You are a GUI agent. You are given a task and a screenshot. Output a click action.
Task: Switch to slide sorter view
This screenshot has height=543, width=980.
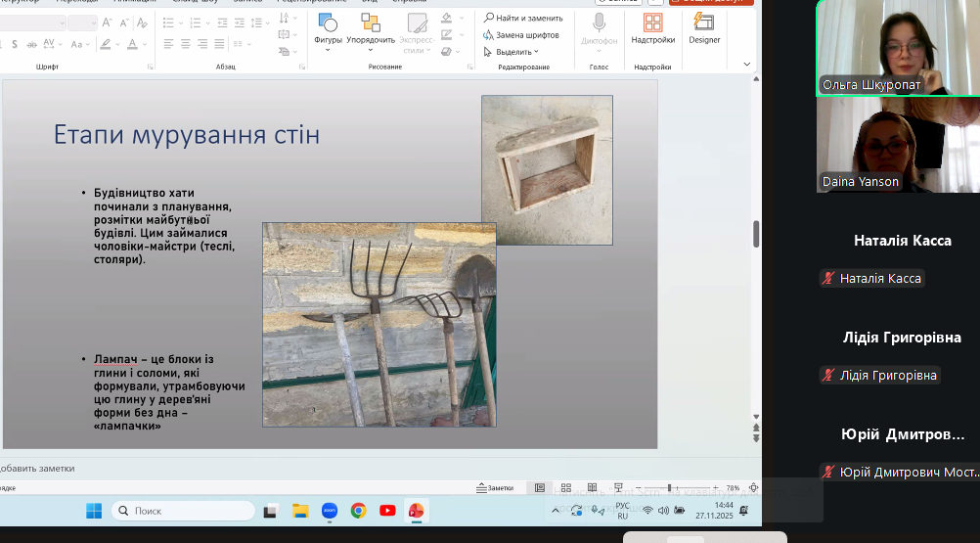click(565, 487)
